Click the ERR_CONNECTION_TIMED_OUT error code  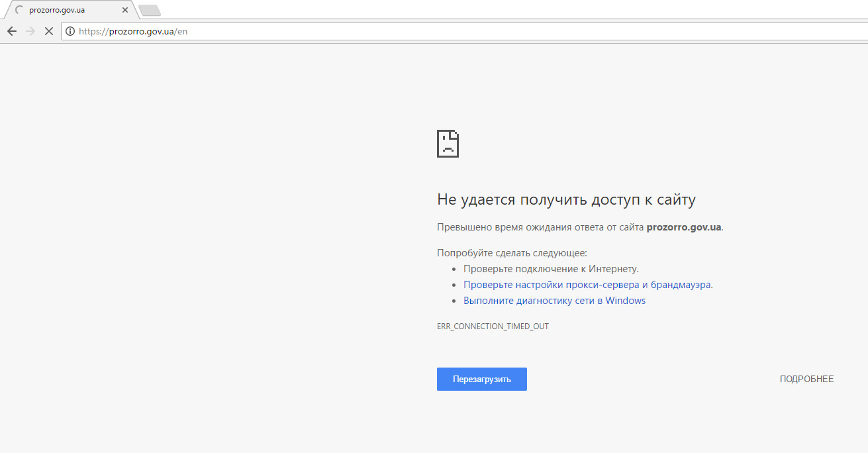tap(493, 327)
